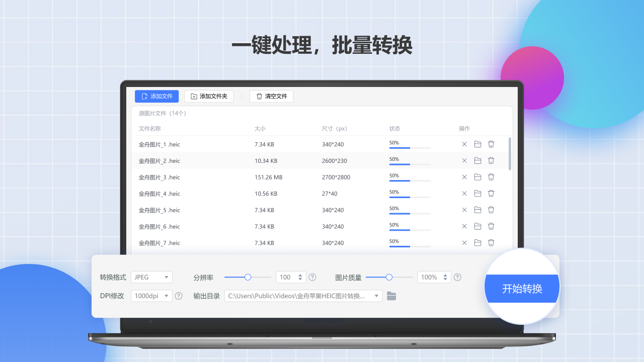The width and height of the screenshot is (644, 362).
Task: Open the 添加文件夹 add folder option
Action: [x=209, y=96]
